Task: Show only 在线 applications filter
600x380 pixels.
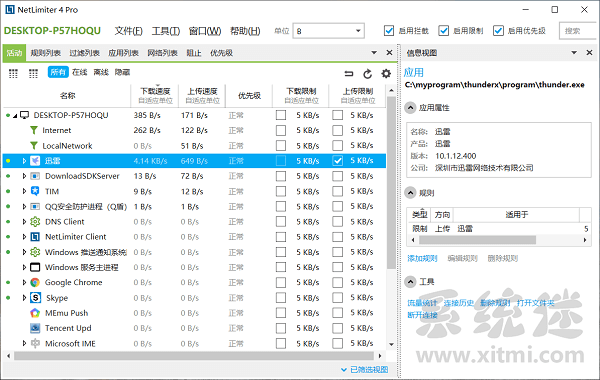Action: 80,72
